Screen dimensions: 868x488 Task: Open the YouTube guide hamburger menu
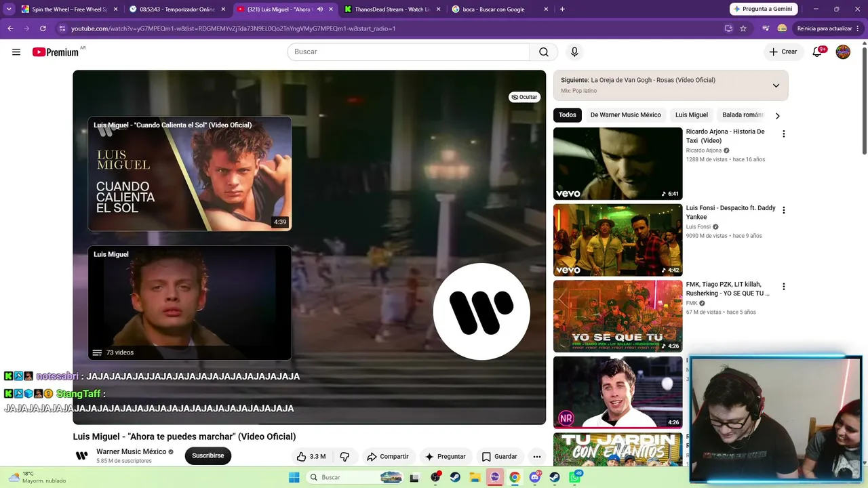(x=16, y=52)
